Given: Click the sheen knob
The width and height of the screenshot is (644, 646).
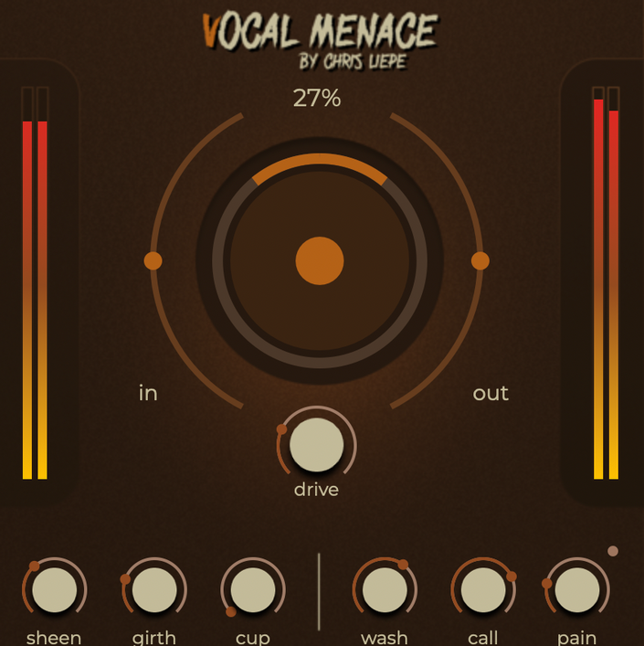Looking at the screenshot, I should click(55, 589).
